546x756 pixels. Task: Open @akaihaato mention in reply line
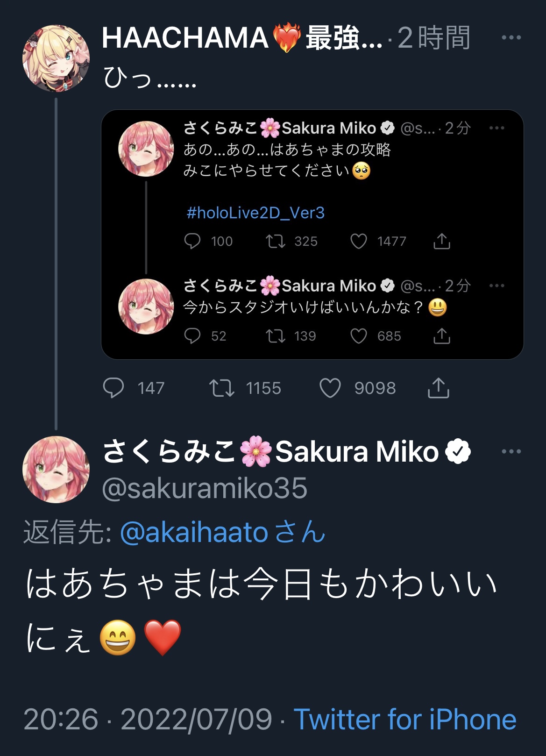point(194,532)
